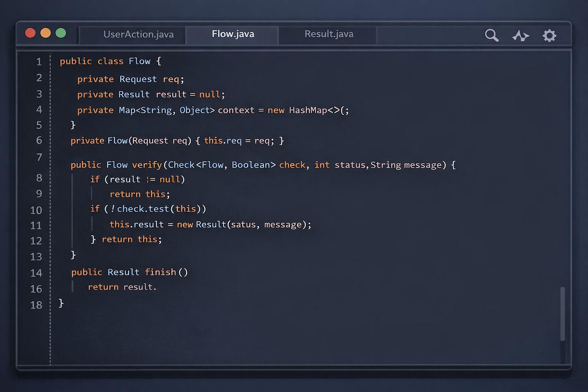Click the finish method name
Viewport: 588px width, 392px height.
click(x=160, y=272)
